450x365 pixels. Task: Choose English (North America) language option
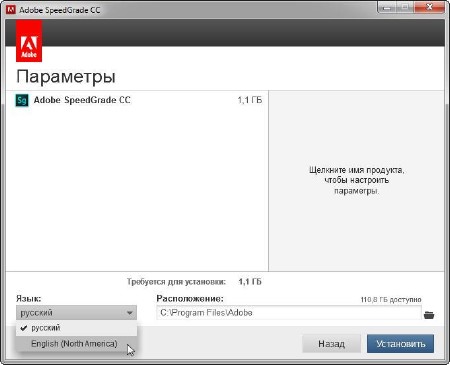76,344
